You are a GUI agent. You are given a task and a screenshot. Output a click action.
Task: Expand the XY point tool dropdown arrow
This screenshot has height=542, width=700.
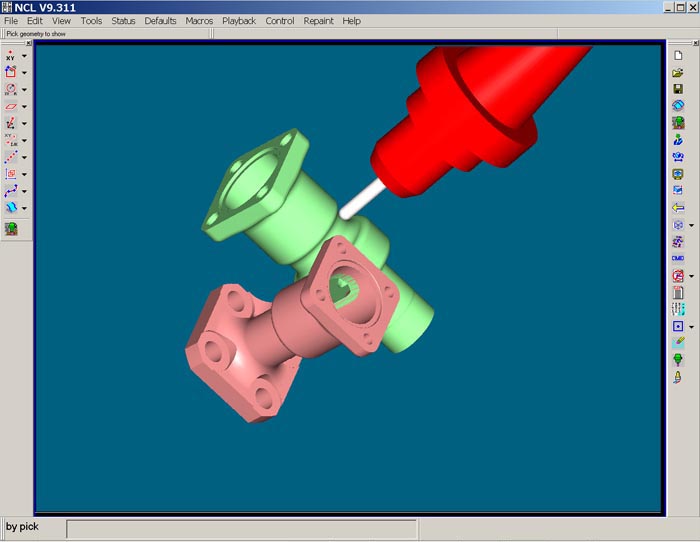(x=24, y=56)
